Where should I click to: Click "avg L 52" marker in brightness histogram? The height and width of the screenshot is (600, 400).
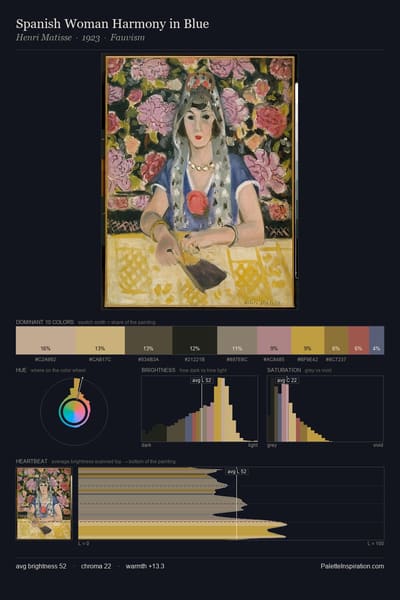(202, 380)
